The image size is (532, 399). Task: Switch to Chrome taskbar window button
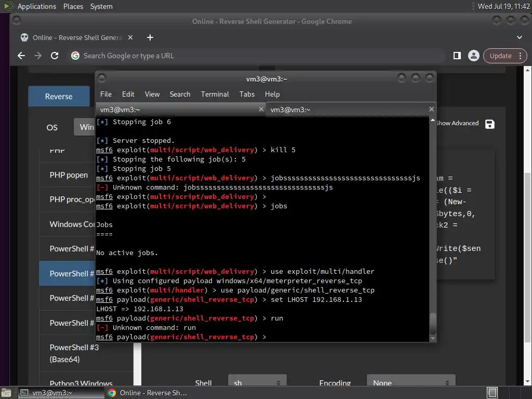[147, 393]
